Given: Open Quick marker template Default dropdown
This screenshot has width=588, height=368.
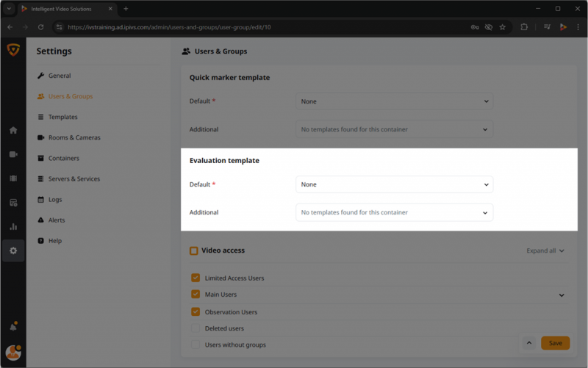Looking at the screenshot, I should [x=394, y=101].
